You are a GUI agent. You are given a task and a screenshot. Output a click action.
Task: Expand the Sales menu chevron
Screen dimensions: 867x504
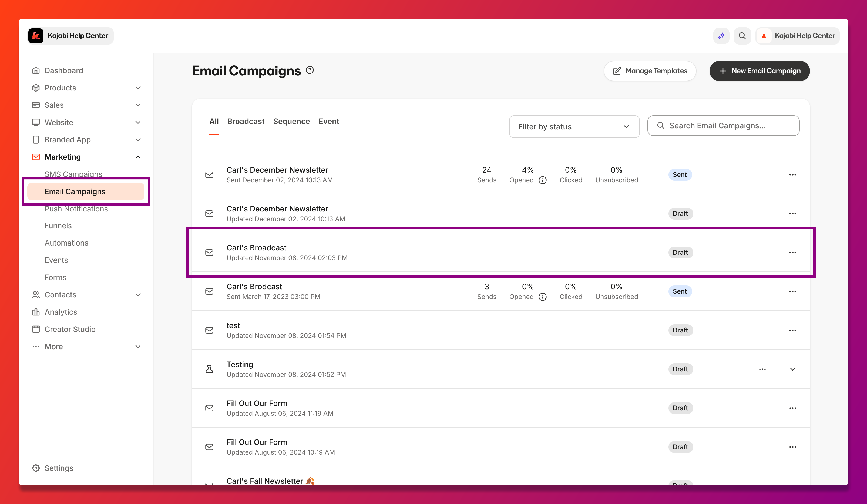click(138, 105)
